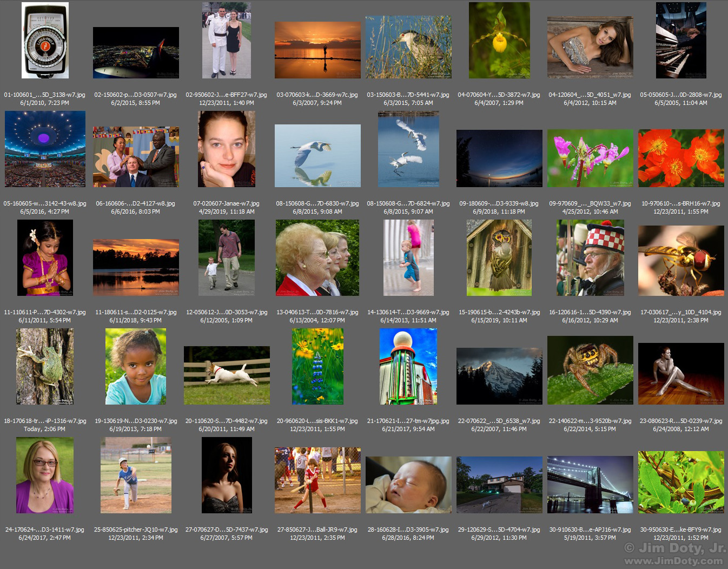
Task: Open the little girl in teal shirt thumbnail
Action: [x=136, y=366]
